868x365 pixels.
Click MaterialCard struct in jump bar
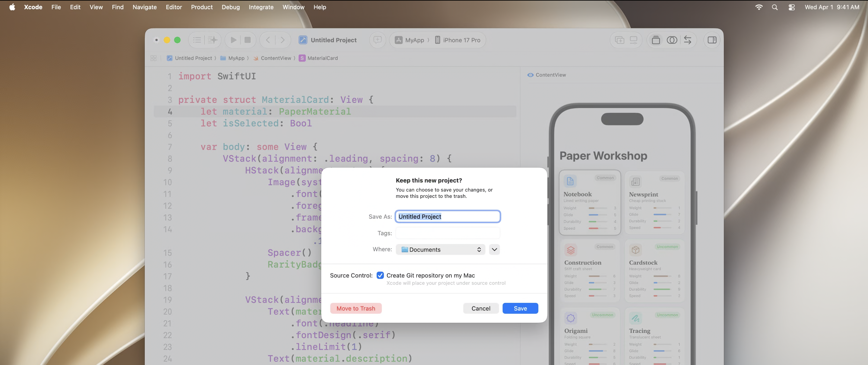pyautogui.click(x=318, y=58)
